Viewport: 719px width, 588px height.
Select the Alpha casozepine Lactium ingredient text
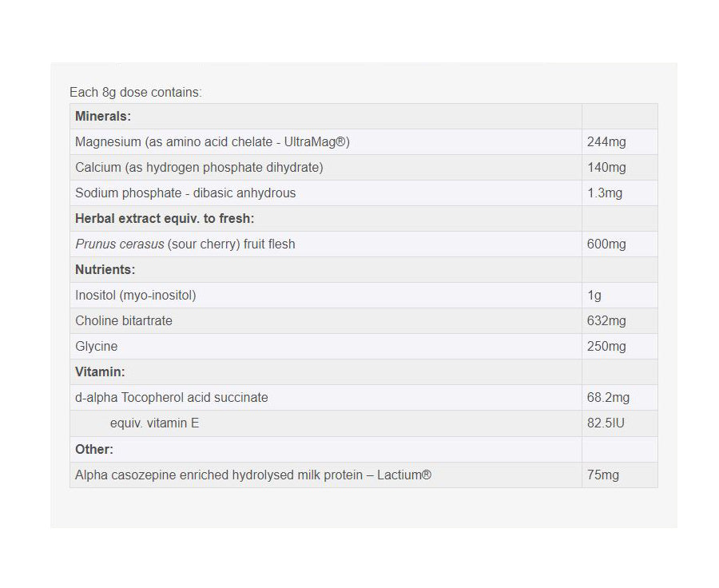pos(253,475)
